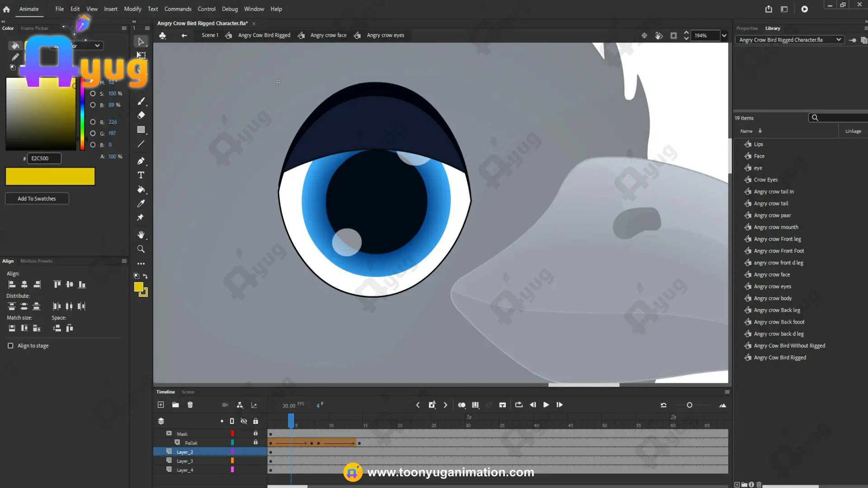This screenshot has height=488, width=868.
Task: Toggle lock on Pallak layer
Action: [255, 442]
